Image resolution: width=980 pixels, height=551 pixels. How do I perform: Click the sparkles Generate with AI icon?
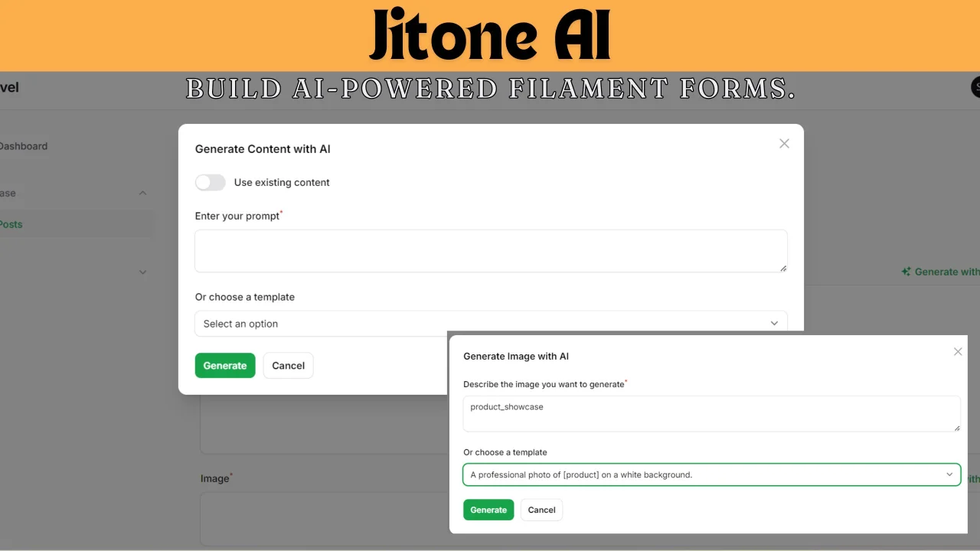[905, 272]
